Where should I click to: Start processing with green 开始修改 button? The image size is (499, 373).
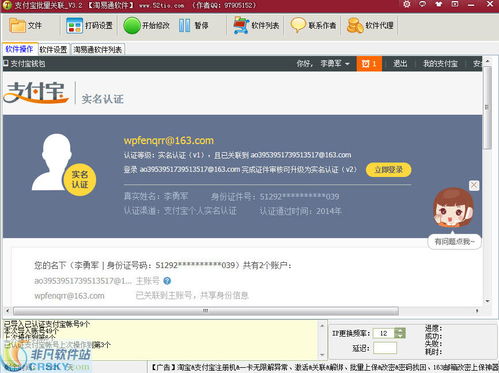pyautogui.click(x=146, y=26)
